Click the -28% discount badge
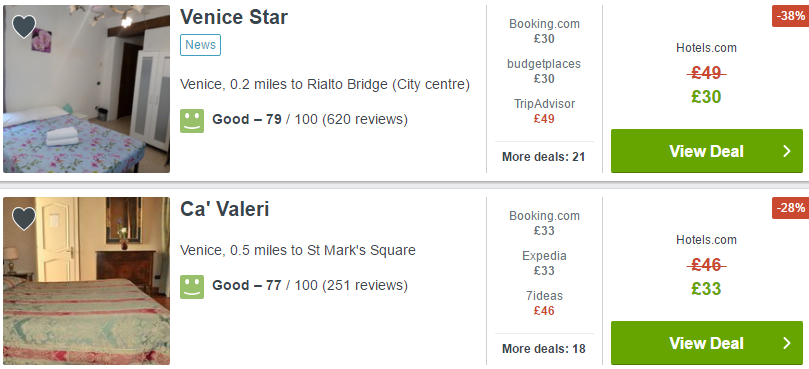809x369 pixels. coord(790,208)
